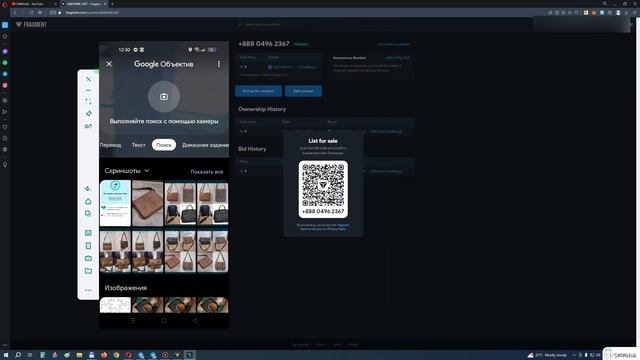640x360 pixels.
Task: Take a screenshot with the sidebar camera icon
Action: coord(88,258)
